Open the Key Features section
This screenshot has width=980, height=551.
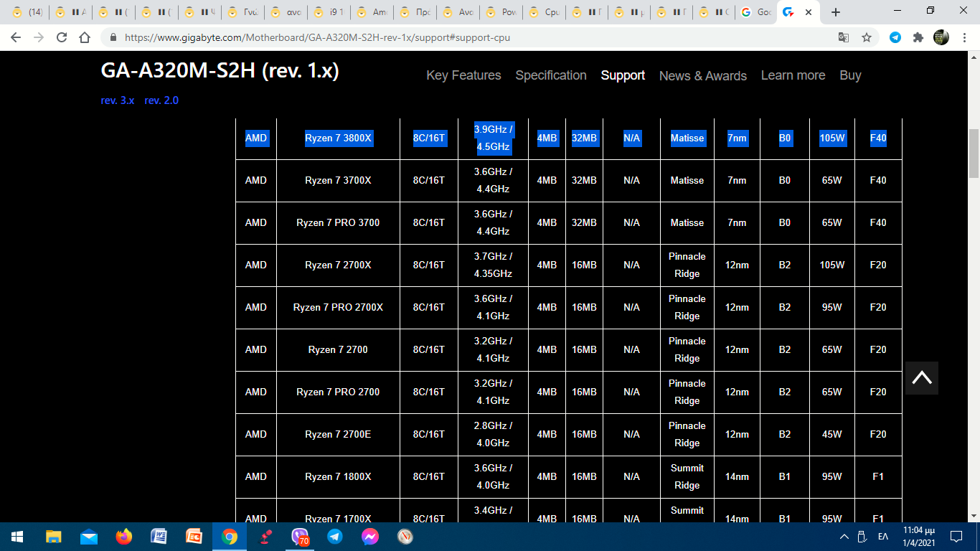point(463,75)
